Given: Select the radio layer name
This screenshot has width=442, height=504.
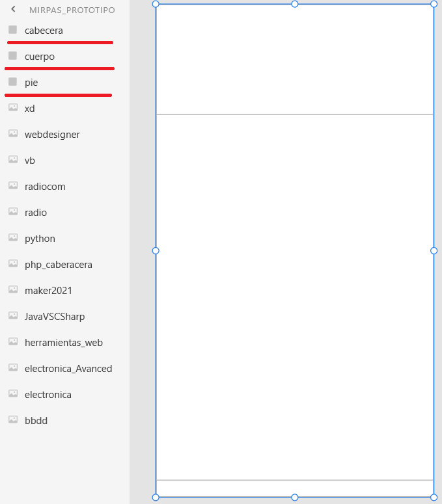Looking at the screenshot, I should (x=36, y=213).
